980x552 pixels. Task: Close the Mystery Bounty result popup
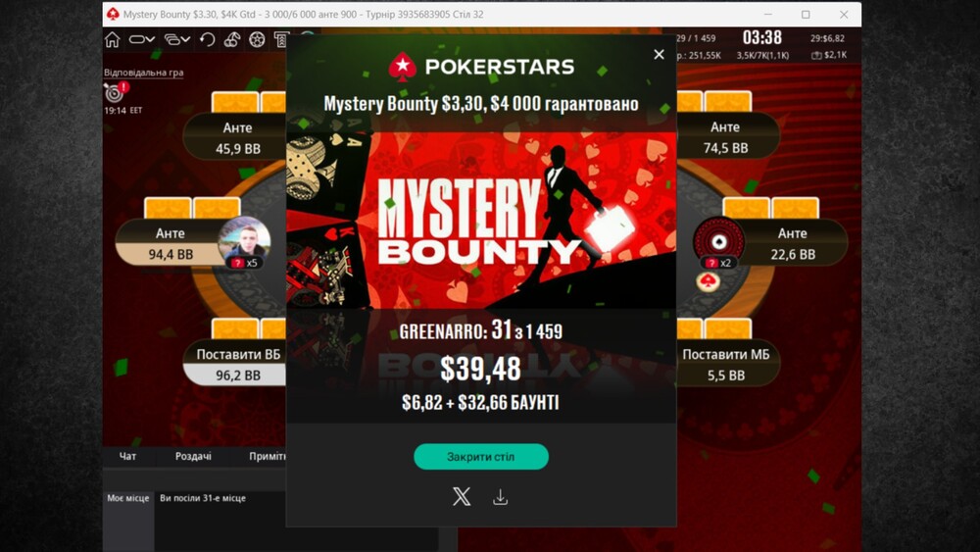coord(659,54)
